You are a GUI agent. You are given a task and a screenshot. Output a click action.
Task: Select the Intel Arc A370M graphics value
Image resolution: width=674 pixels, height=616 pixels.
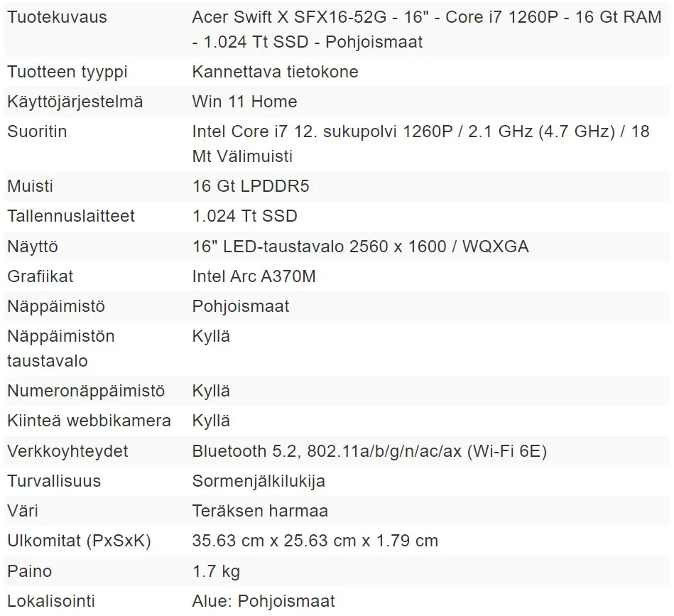pyautogui.click(x=254, y=276)
